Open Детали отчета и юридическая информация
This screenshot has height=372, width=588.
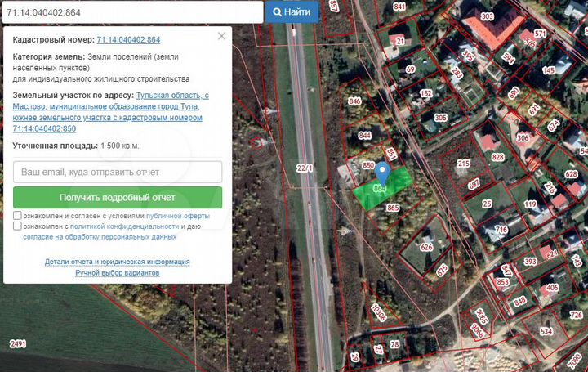pyautogui.click(x=118, y=262)
